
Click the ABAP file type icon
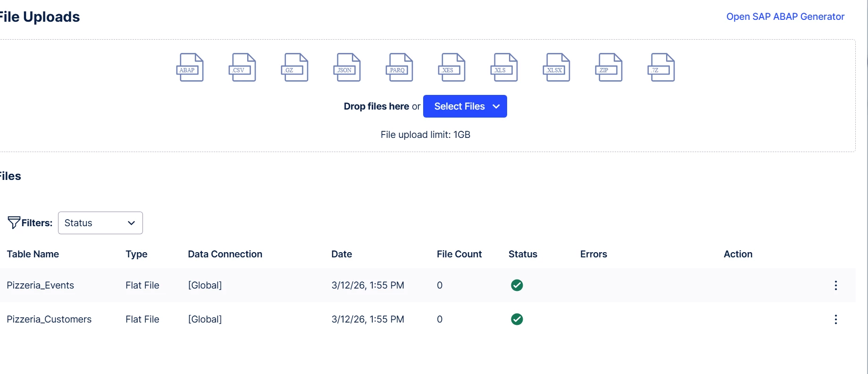click(190, 68)
